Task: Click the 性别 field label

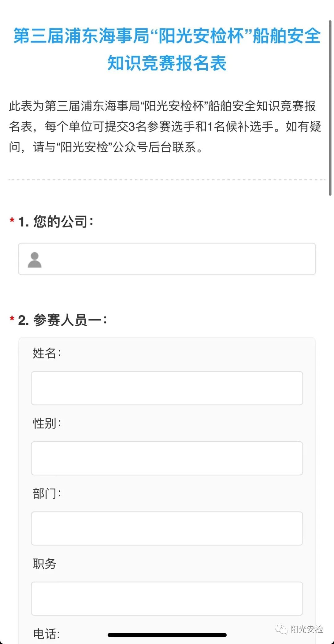Action: pos(47,423)
